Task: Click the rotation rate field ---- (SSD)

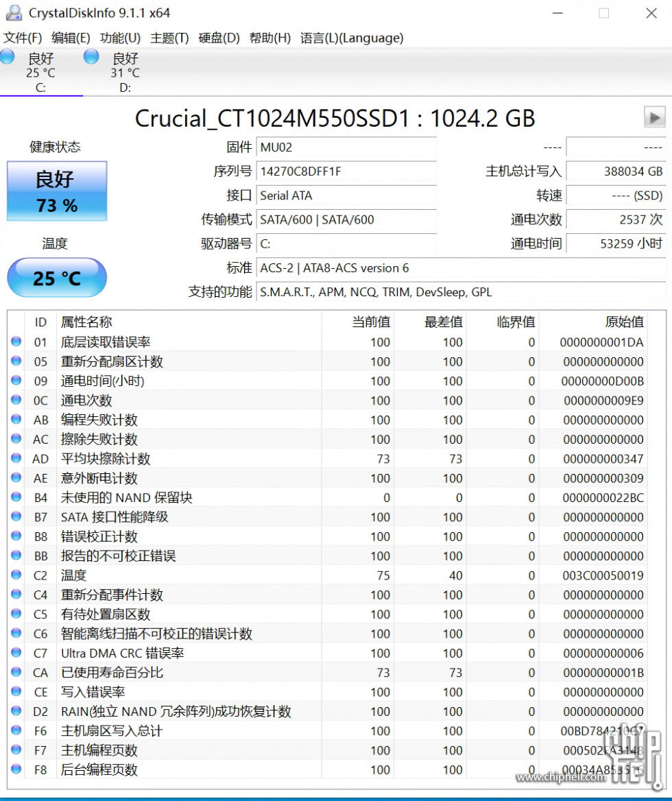Action: pyautogui.click(x=616, y=195)
